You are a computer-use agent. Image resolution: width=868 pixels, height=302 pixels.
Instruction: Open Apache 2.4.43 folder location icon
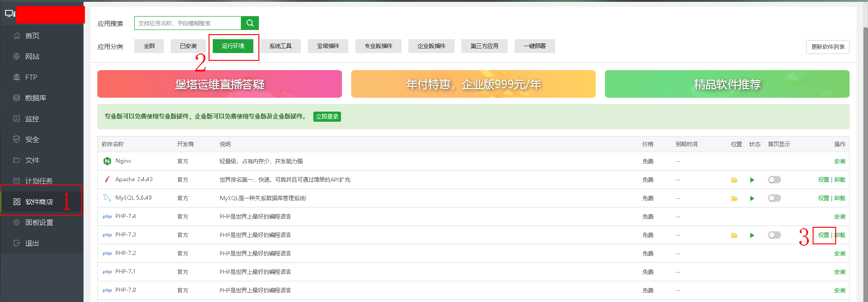point(734,180)
